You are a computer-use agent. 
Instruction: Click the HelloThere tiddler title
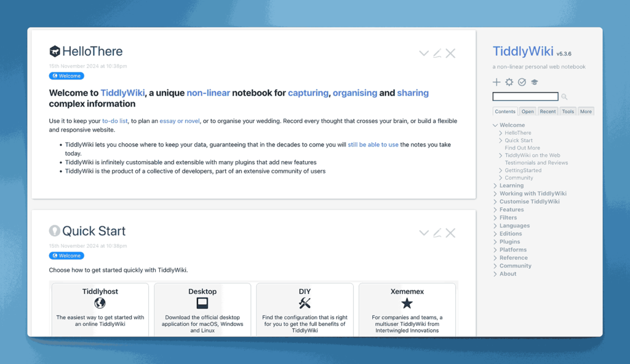(92, 51)
